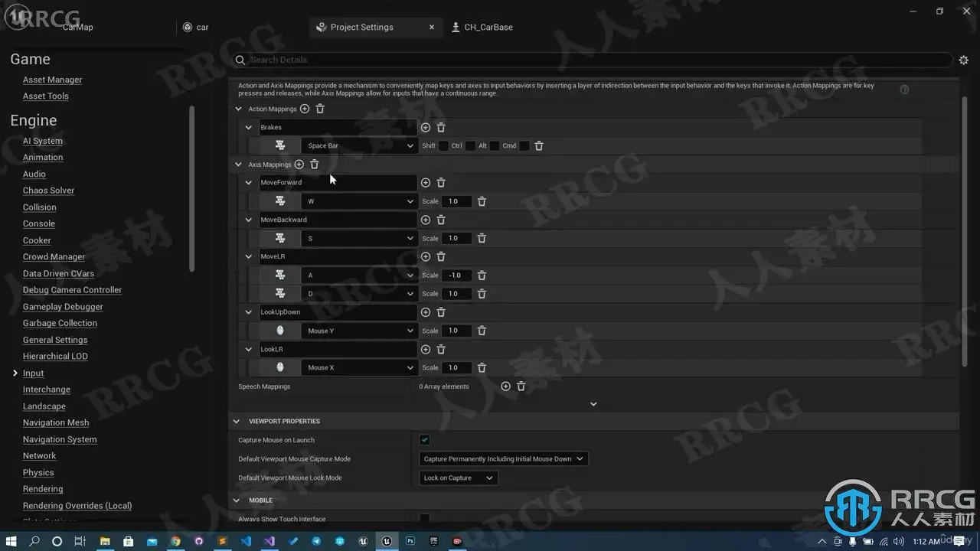Viewport: 980px width, 551px height.
Task: Delete the Brakes action mapping
Action: pos(441,128)
